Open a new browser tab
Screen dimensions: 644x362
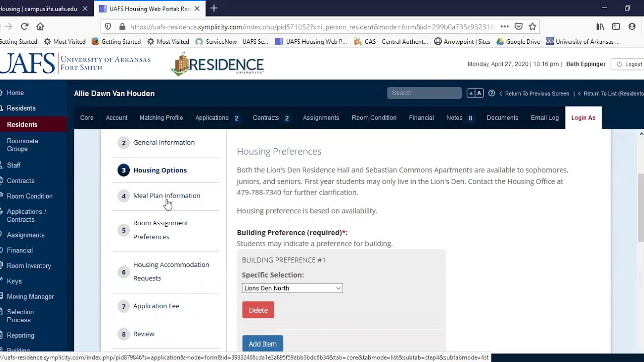(x=214, y=9)
